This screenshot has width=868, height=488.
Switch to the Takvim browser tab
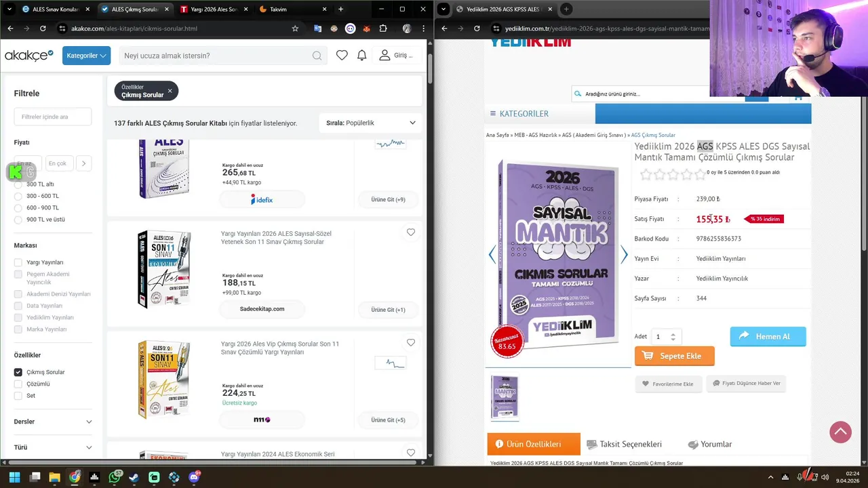click(x=293, y=9)
